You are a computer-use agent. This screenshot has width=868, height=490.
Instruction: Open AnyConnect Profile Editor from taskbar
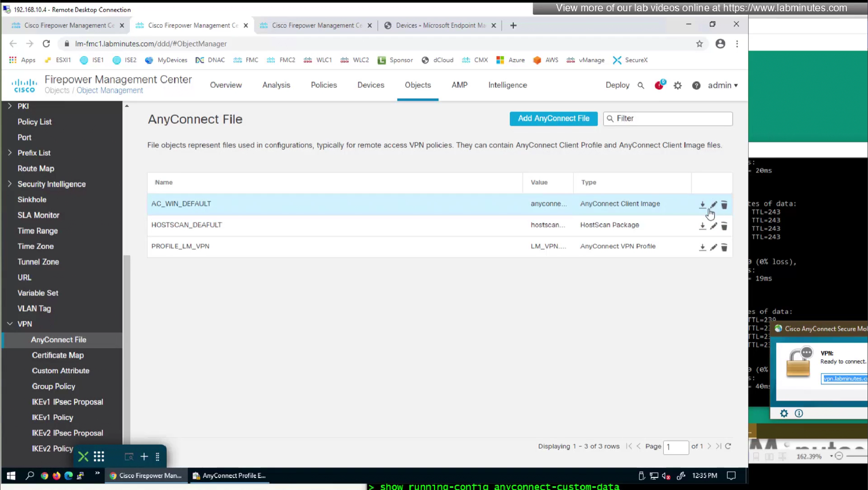[229, 476]
